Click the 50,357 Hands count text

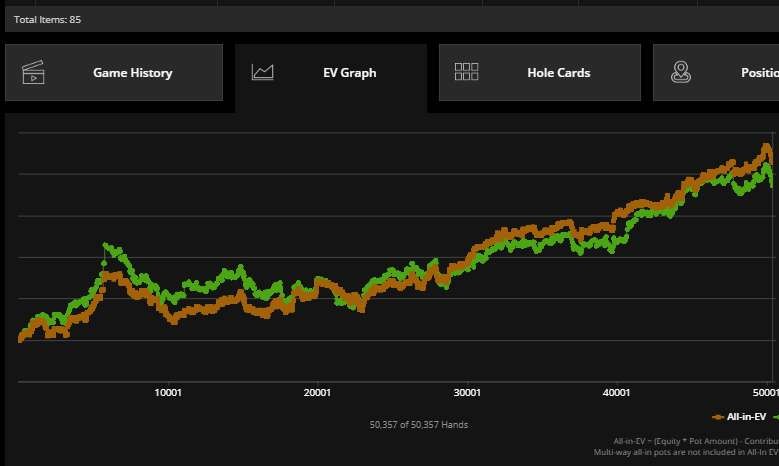[x=418, y=425]
